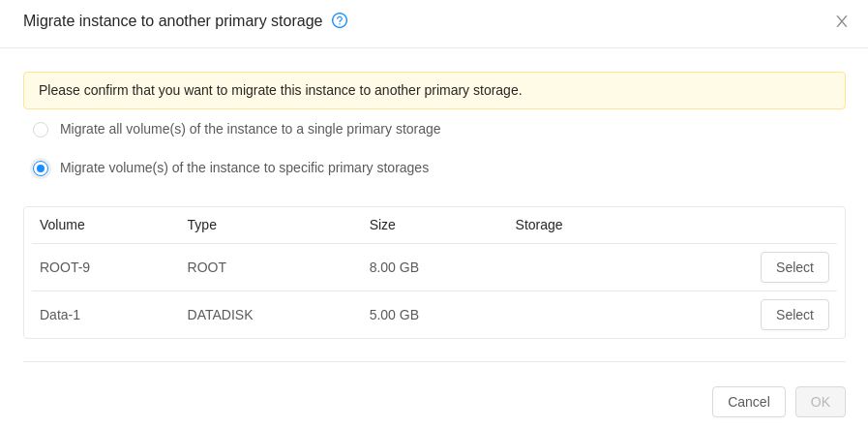This screenshot has width=868, height=428.
Task: Open the help question mark icon
Action: point(340,20)
